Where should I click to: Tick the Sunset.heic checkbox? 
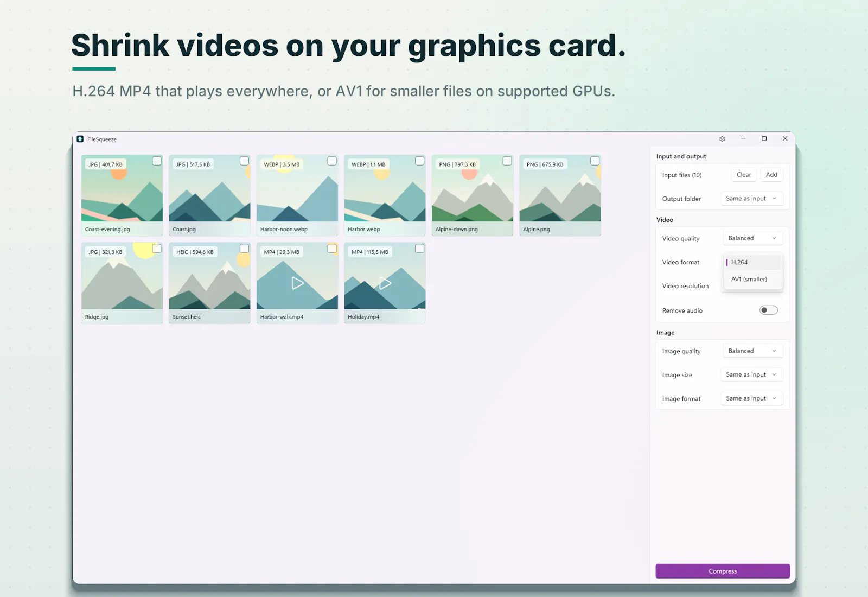244,249
